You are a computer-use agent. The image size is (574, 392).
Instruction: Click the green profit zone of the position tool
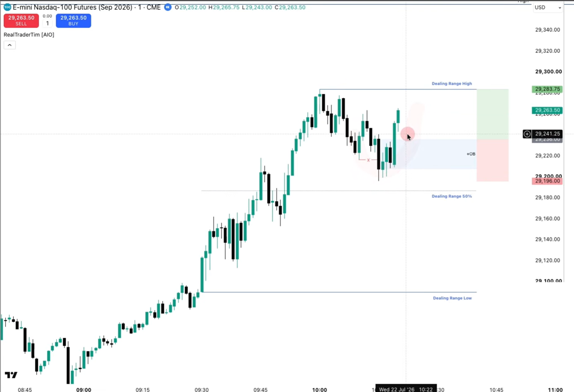(x=492, y=114)
